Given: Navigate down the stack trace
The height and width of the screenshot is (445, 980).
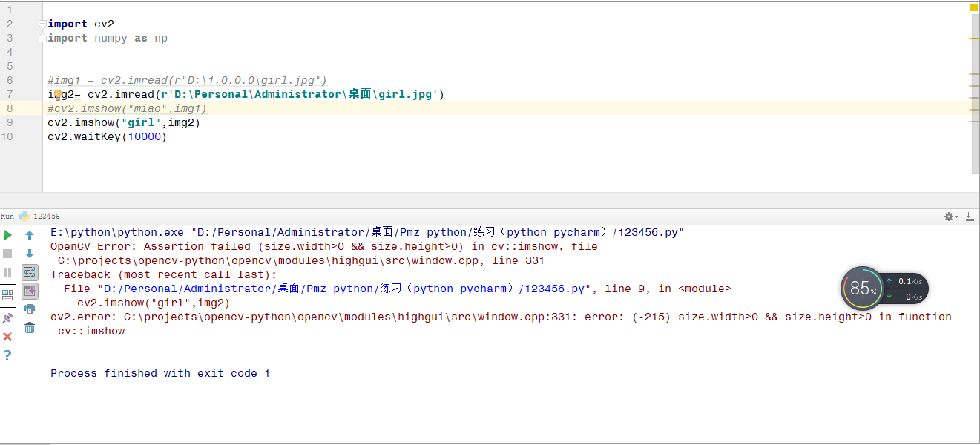Looking at the screenshot, I should 29,251.
